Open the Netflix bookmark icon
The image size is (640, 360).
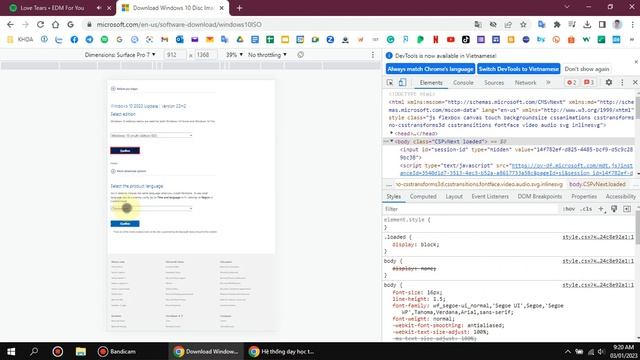point(436,40)
